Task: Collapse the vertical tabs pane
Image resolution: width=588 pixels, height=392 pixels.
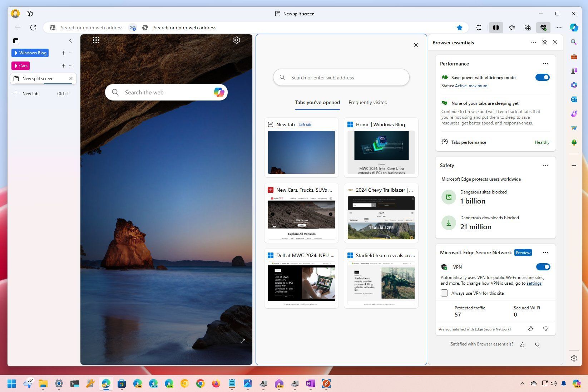Action: click(x=70, y=41)
